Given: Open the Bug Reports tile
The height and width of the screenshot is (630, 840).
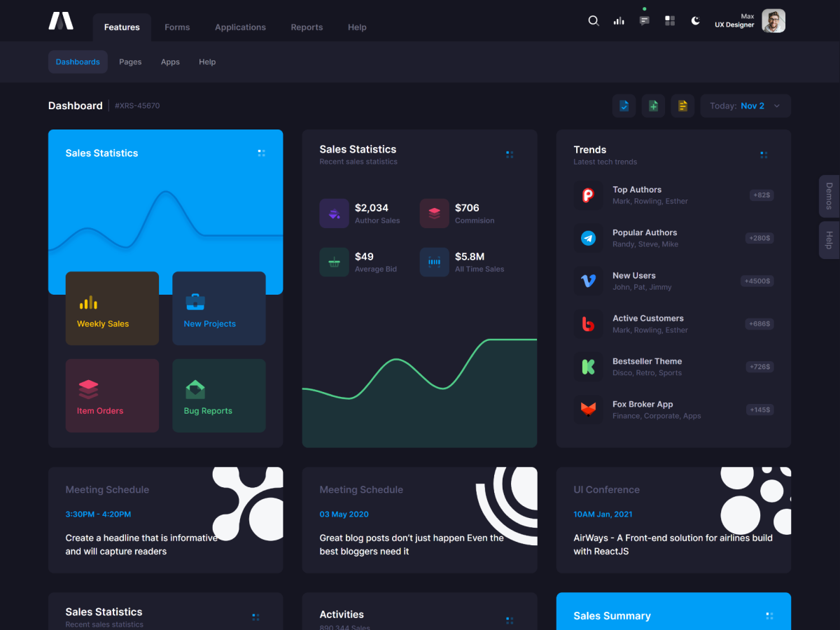Looking at the screenshot, I should (x=218, y=395).
